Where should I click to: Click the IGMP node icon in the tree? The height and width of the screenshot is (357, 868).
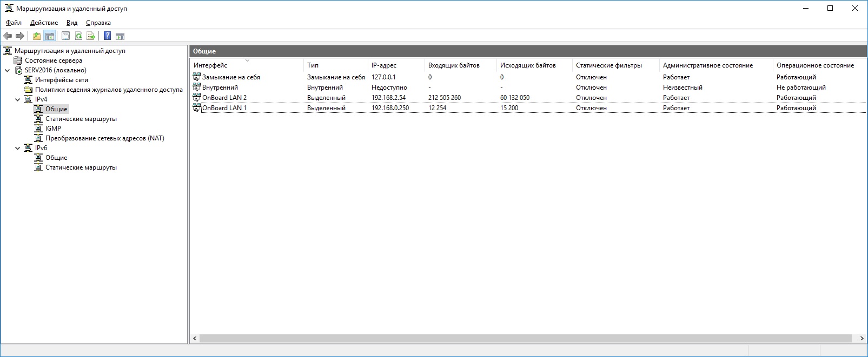tap(38, 129)
